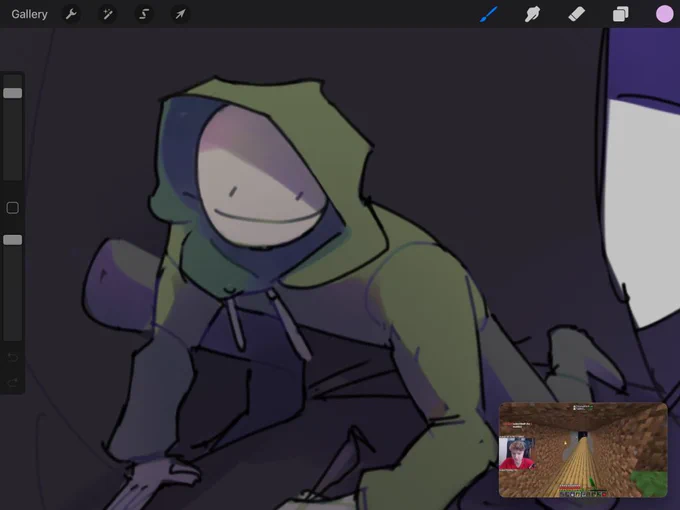Select the Selection S-shaped tool
Image resolution: width=680 pixels, height=510 pixels.
point(144,14)
